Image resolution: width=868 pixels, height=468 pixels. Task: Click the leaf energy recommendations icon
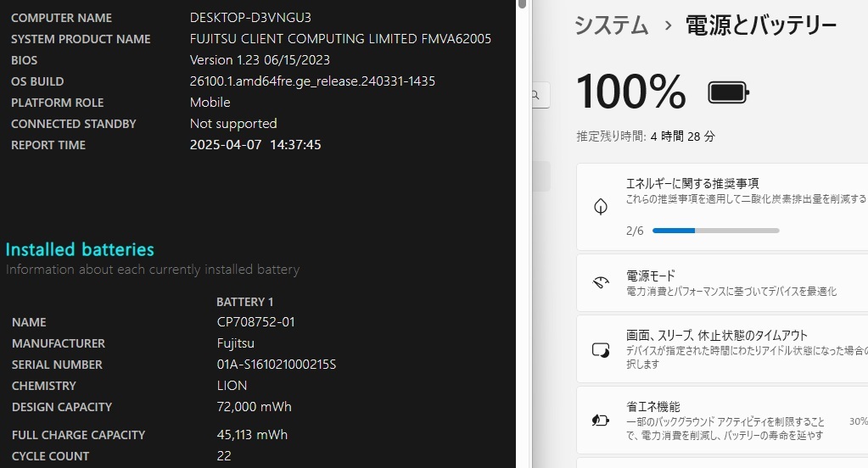coord(601,207)
